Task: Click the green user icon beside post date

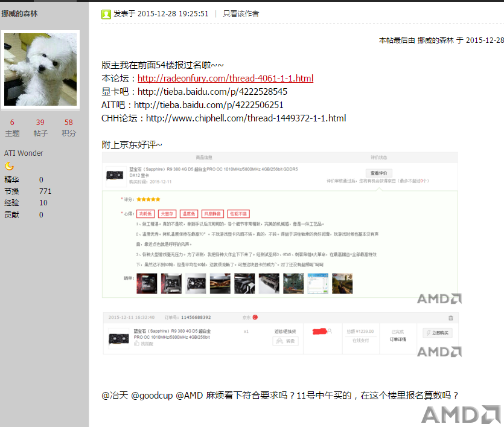Action: (106, 14)
